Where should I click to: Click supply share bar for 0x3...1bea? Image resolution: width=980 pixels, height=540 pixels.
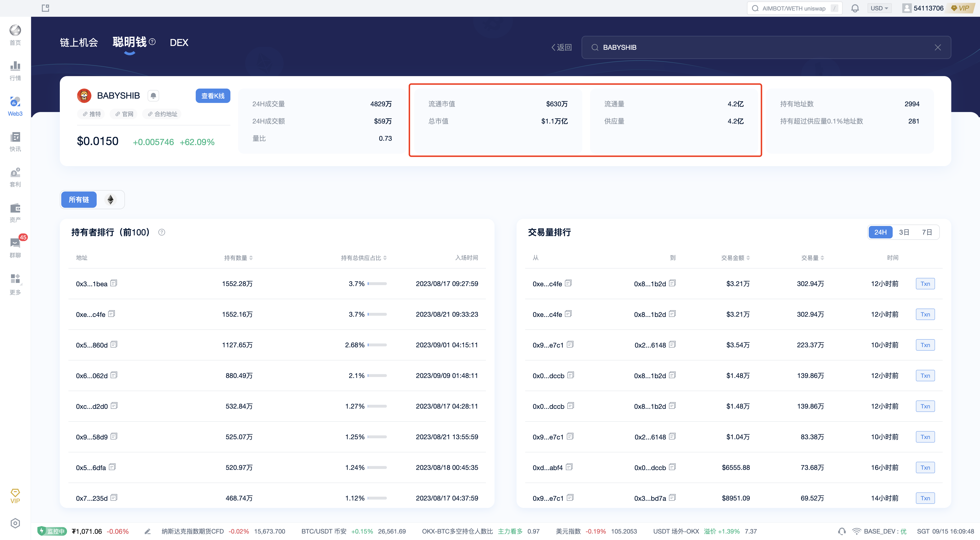pos(377,283)
